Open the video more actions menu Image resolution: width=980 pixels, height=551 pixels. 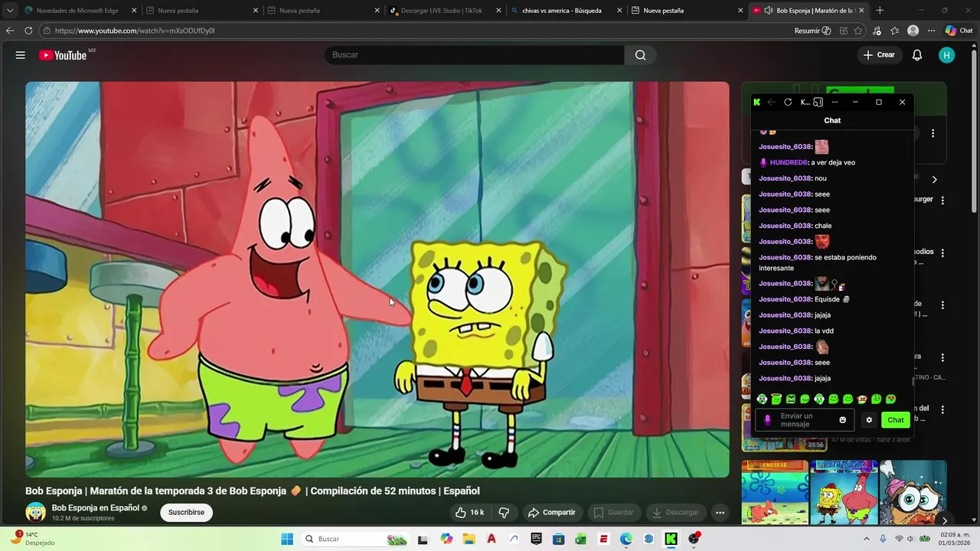point(720,513)
